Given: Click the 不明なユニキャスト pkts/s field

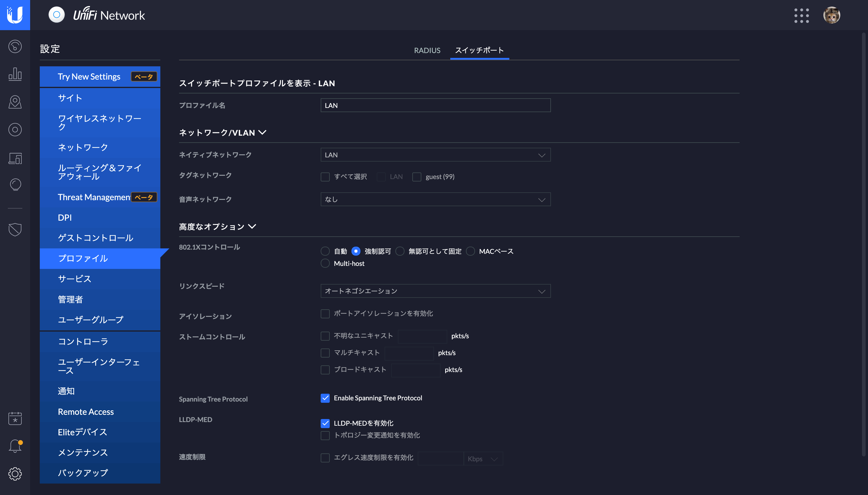Looking at the screenshot, I should (x=422, y=336).
